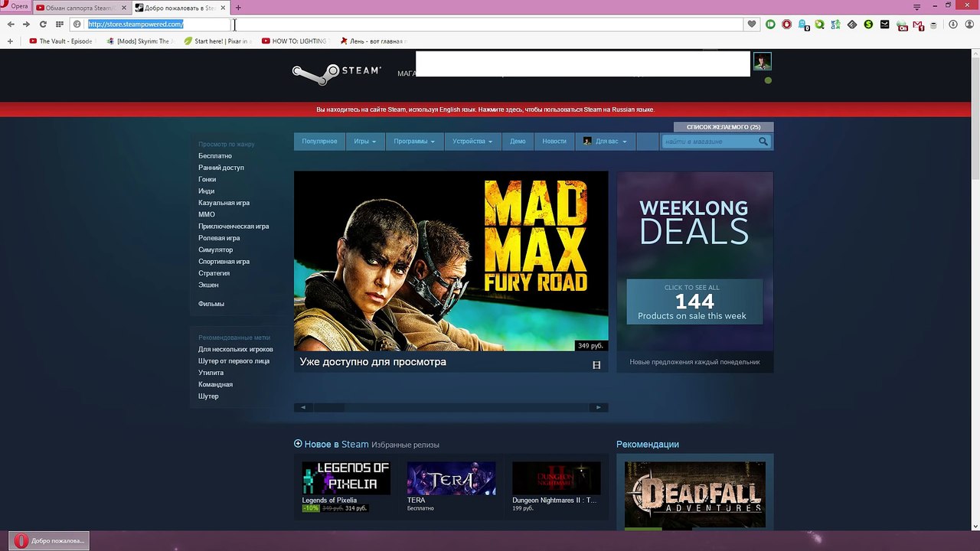
Task: Open the Лень - вот главная bookmark
Action: point(373,41)
